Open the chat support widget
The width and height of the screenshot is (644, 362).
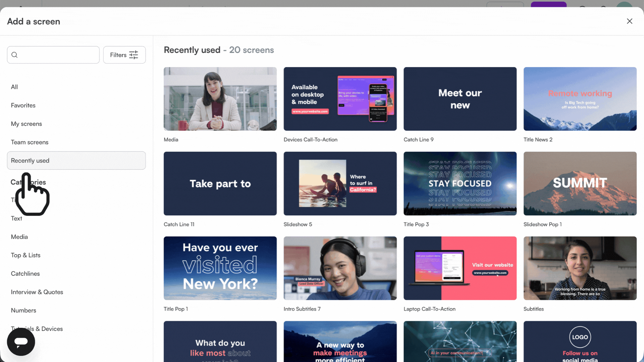click(21, 342)
